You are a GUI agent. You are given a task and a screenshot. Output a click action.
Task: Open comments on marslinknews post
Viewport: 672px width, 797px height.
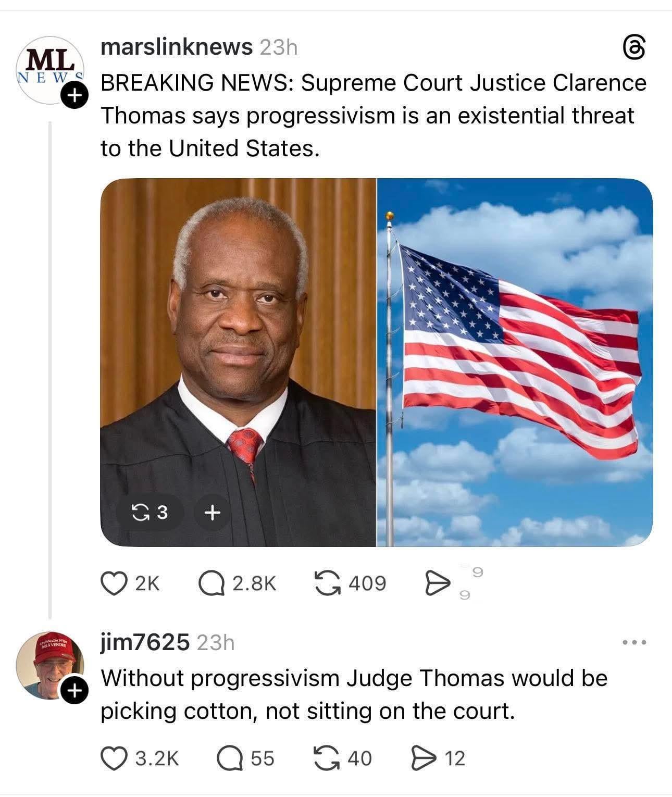pyautogui.click(x=238, y=583)
